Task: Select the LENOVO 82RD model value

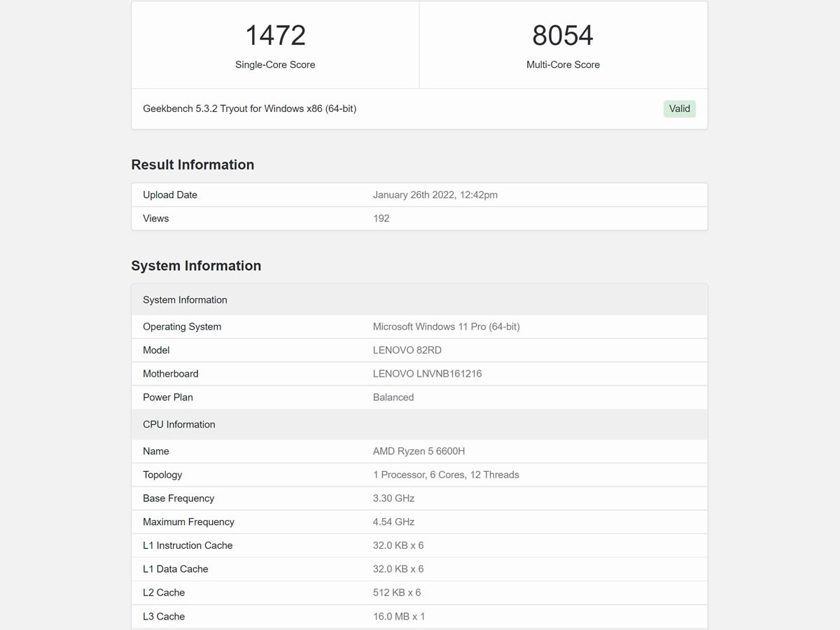Action: [x=407, y=350]
